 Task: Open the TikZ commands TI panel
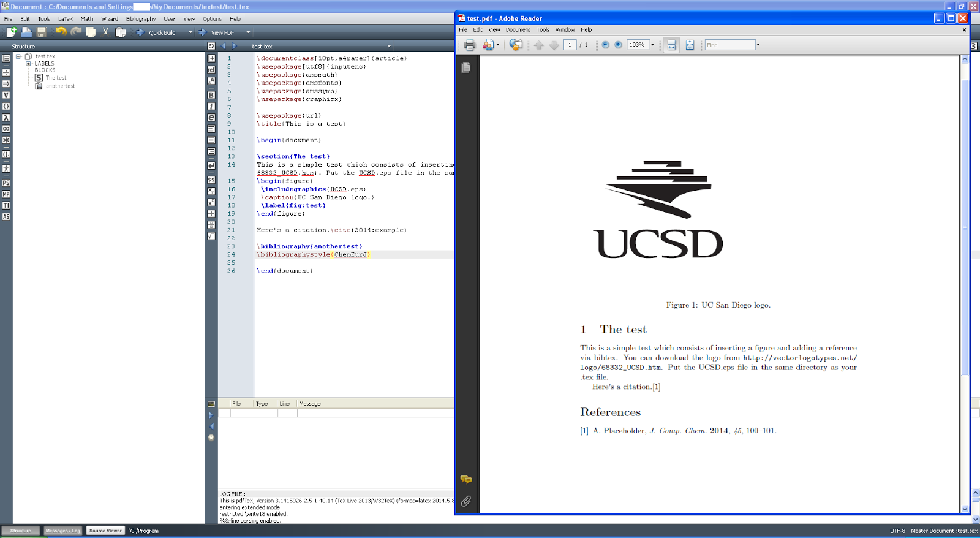pos(6,205)
